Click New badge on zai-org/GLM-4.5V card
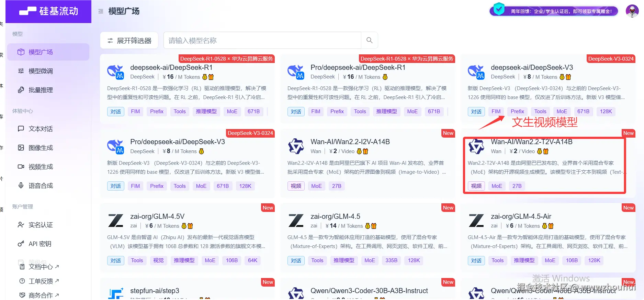The image size is (644, 300). pyautogui.click(x=268, y=208)
